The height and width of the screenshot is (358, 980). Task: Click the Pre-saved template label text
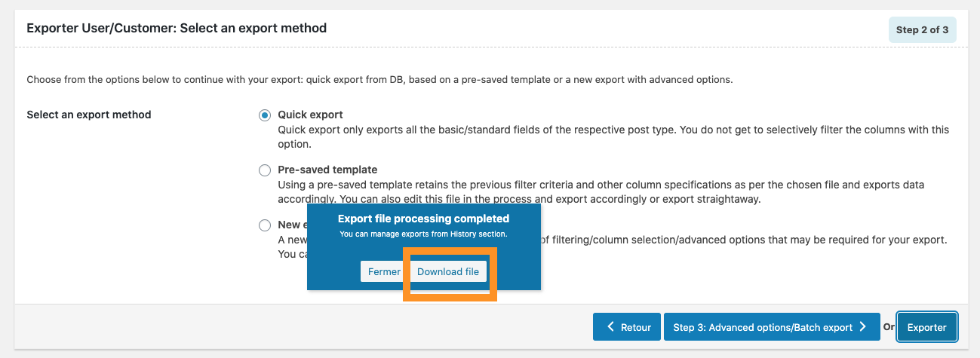327,170
